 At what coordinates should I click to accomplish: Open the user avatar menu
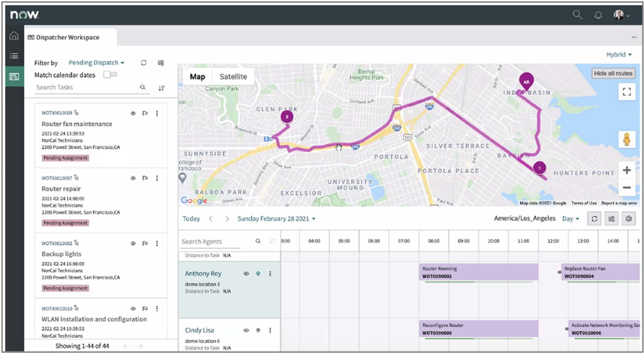[x=621, y=15]
